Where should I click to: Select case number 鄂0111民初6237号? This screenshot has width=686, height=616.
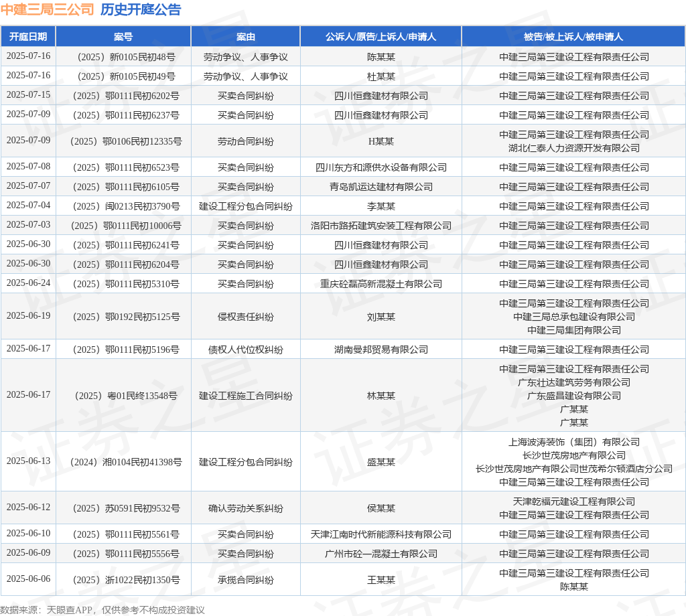(126, 115)
